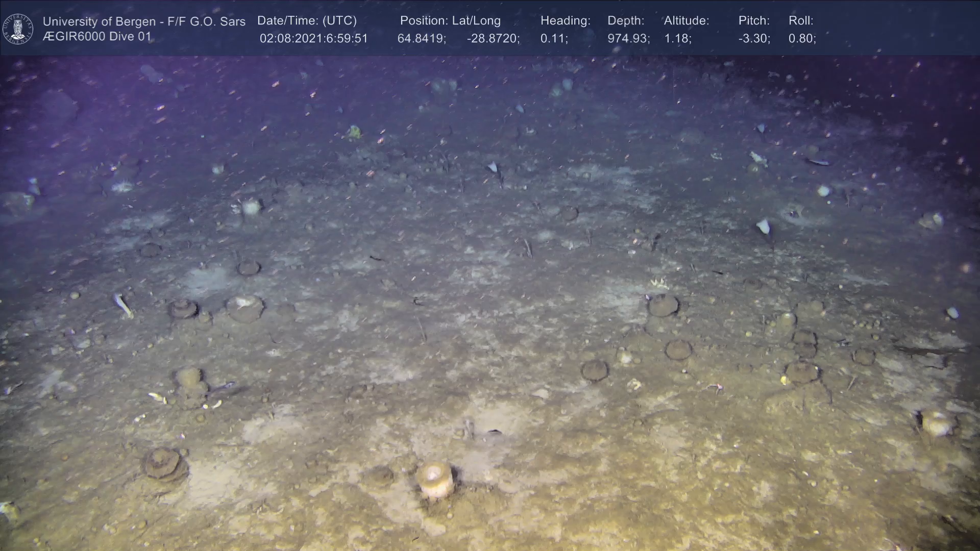980x551 pixels.
Task: Select the longitude value -28.8720
Action: [493, 39]
